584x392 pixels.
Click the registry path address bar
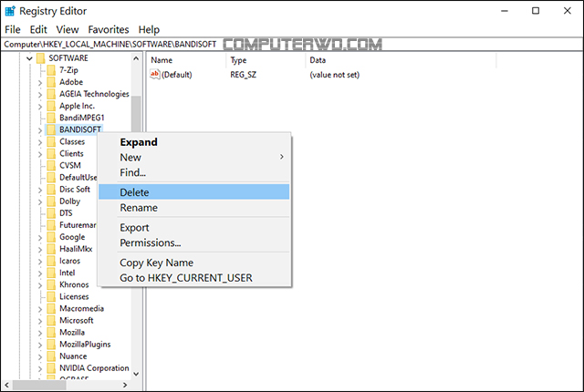pos(292,45)
